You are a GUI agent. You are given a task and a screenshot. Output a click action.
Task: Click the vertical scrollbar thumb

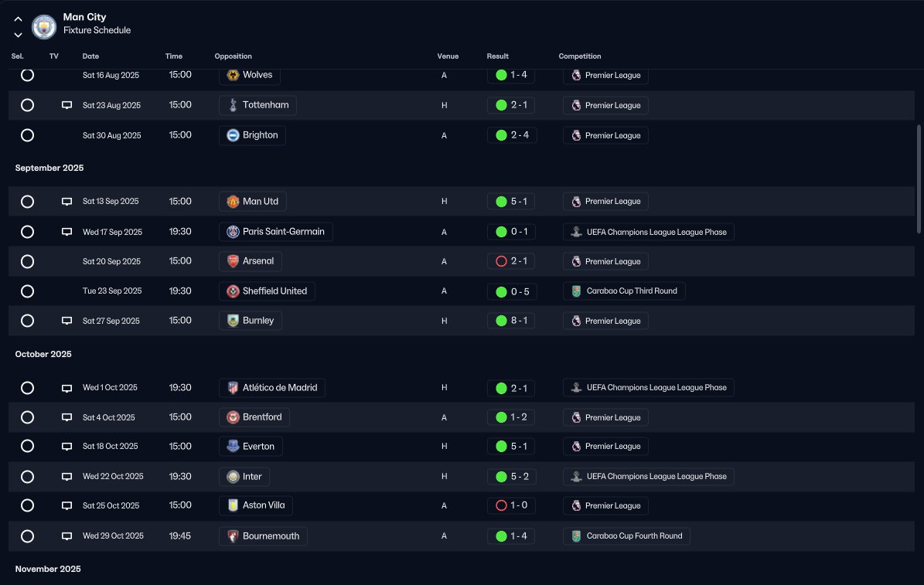coord(919,179)
